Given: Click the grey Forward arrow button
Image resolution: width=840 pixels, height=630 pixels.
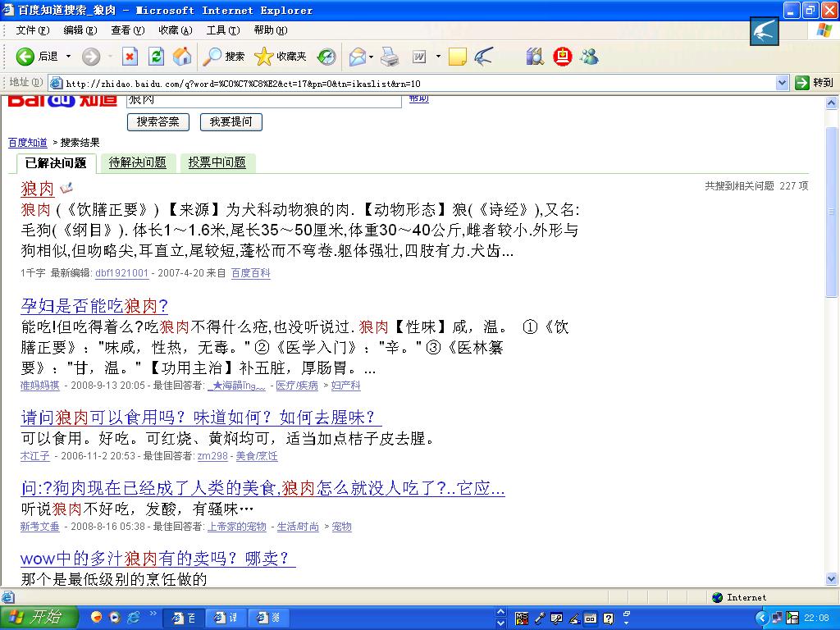Looking at the screenshot, I should [x=91, y=57].
